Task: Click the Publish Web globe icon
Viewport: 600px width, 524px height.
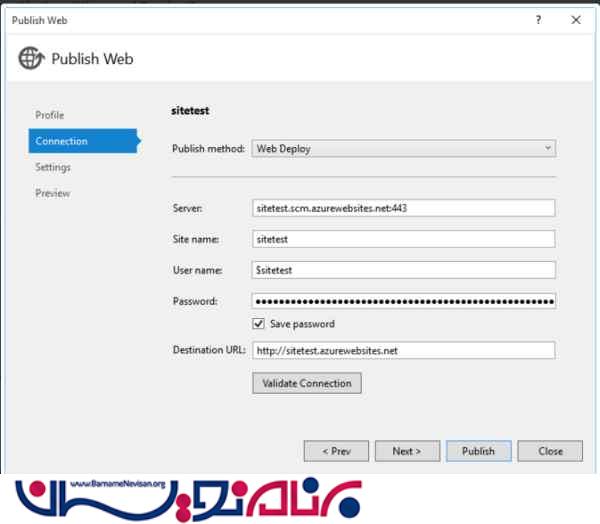Action: (31, 58)
